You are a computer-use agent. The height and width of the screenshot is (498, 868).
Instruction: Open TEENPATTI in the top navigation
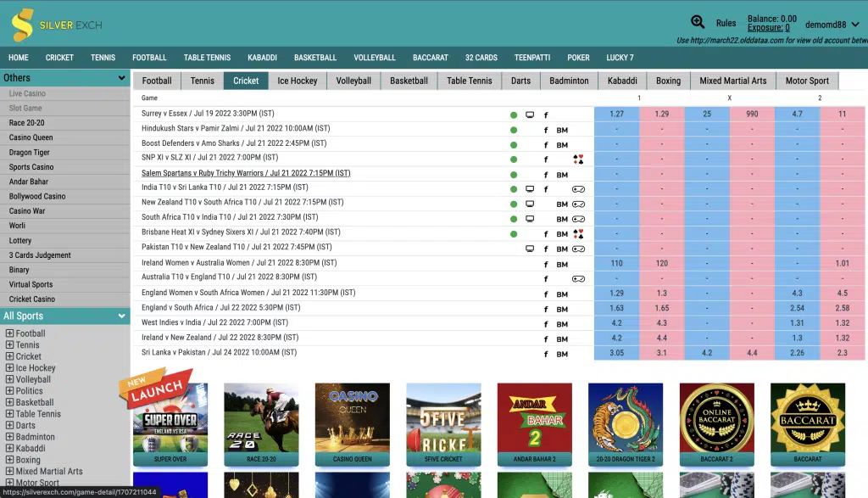[x=531, y=58]
